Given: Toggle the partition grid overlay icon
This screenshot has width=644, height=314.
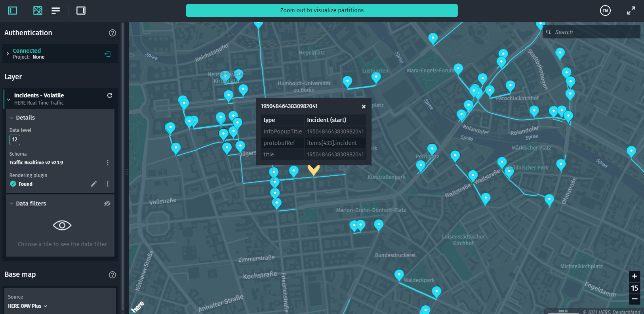Looking at the screenshot, I should click(38, 11).
